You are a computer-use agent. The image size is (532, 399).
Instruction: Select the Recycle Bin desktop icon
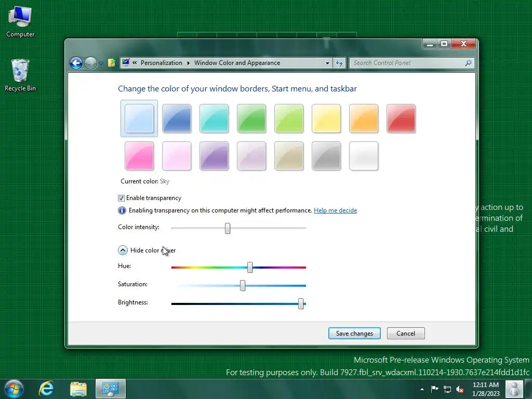click(x=20, y=75)
